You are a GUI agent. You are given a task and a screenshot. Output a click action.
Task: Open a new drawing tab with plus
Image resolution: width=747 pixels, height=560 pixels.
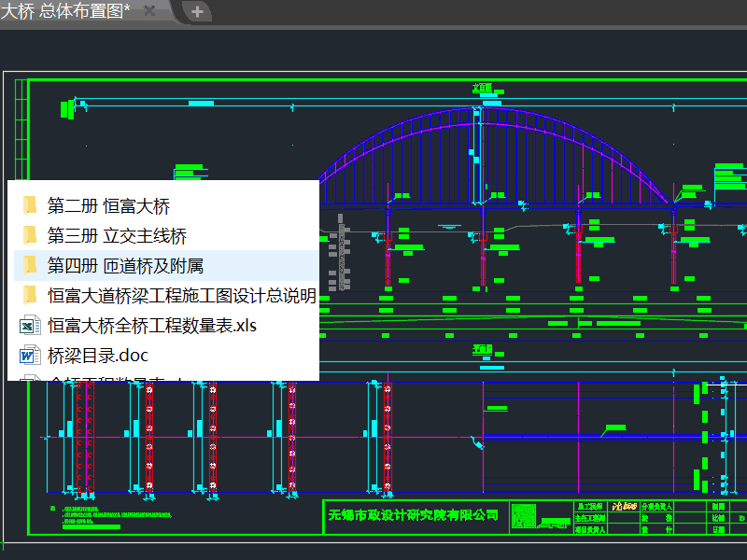click(x=196, y=11)
